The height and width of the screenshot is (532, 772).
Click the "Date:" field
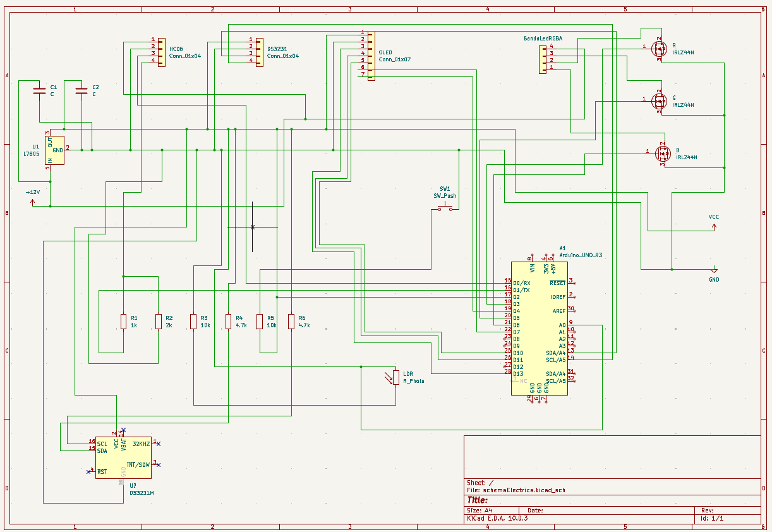(535, 510)
